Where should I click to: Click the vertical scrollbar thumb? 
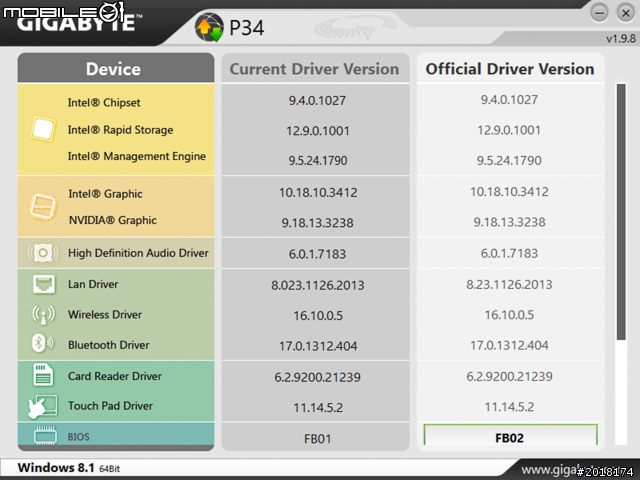tap(621, 212)
